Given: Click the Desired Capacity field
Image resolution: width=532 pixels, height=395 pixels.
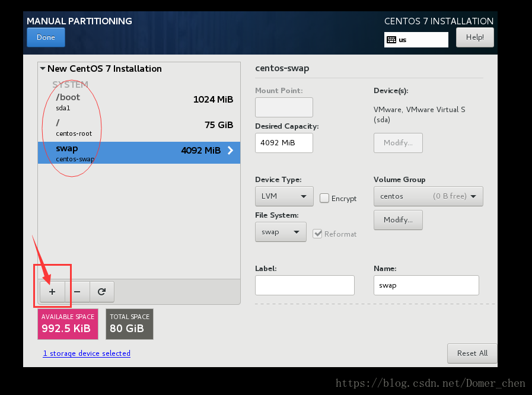Looking at the screenshot, I should (x=284, y=143).
